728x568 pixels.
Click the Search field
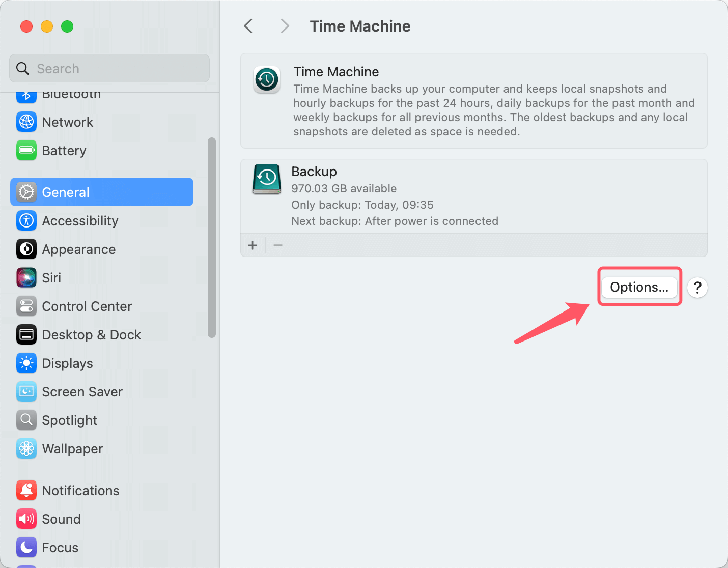coord(109,68)
